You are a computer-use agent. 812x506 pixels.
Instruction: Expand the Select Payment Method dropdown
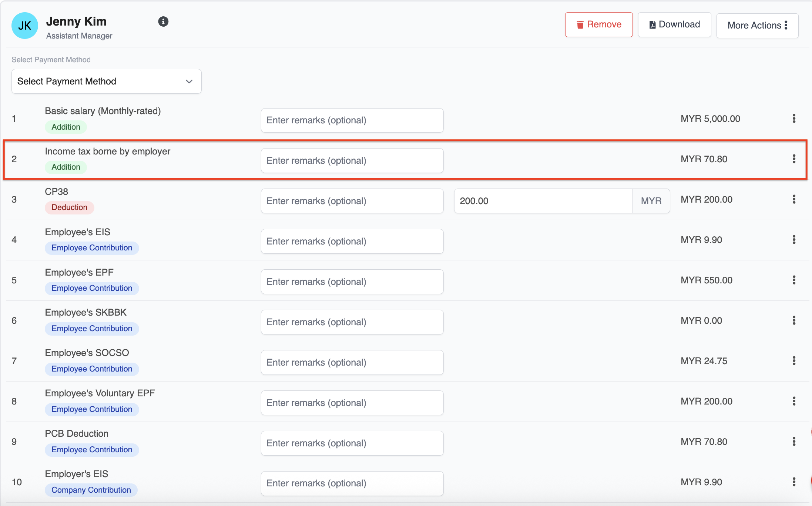[107, 81]
